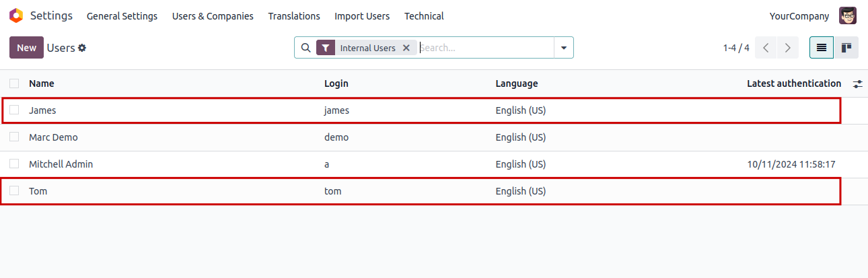Select the Marc Demo row checkbox
This screenshot has width=868, height=278.
tap(14, 137)
